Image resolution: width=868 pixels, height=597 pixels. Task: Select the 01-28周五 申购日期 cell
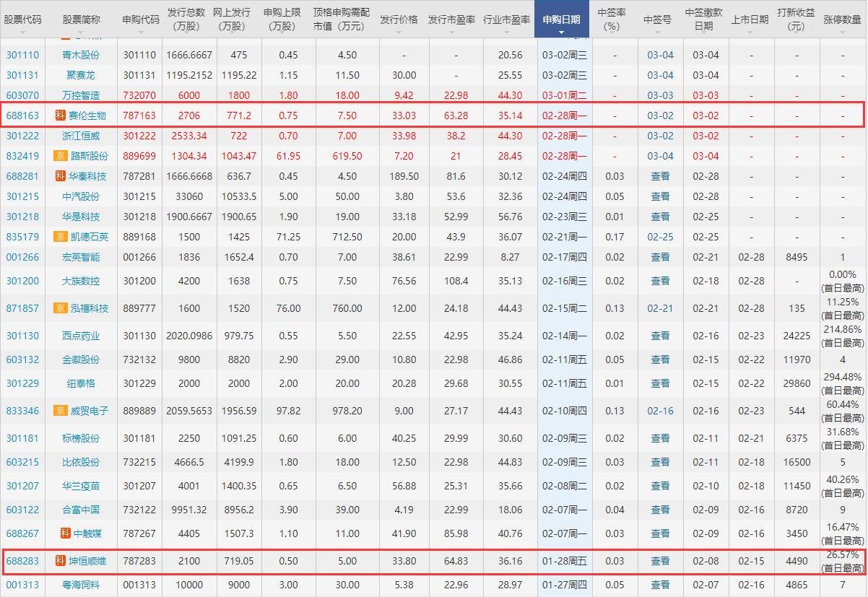click(x=565, y=561)
